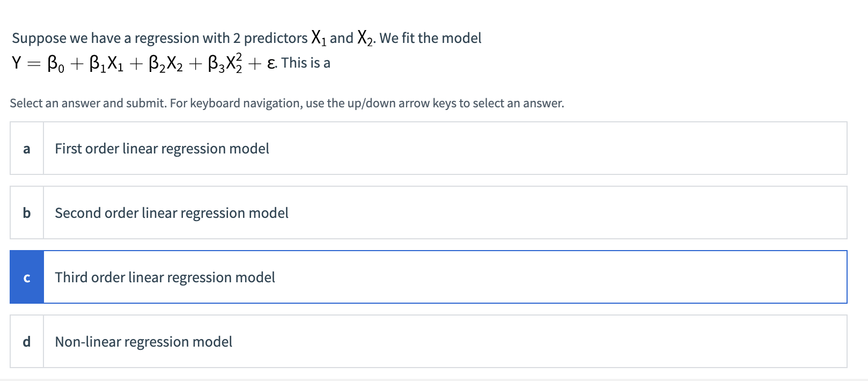
Task: Click the keyboard navigation instruction line
Action: tap(287, 103)
